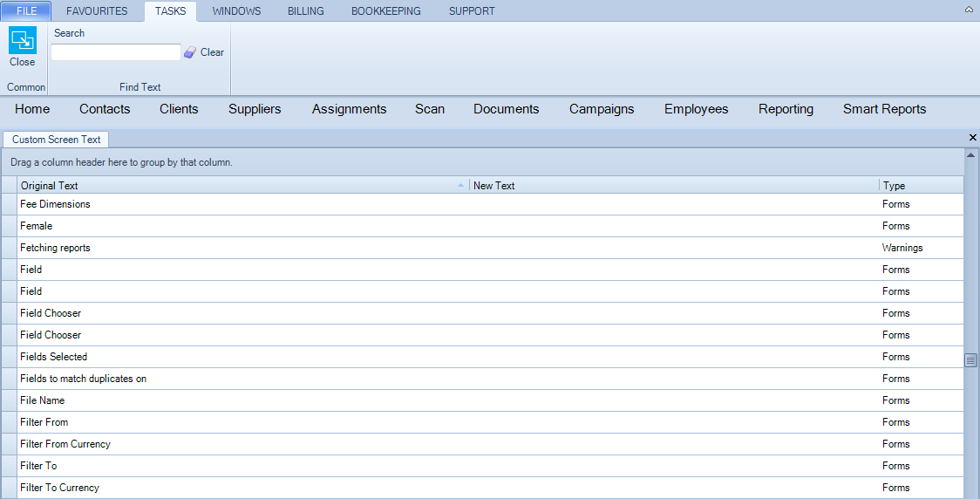Select the Filter To row
This screenshot has width=980, height=499.
click(482, 466)
